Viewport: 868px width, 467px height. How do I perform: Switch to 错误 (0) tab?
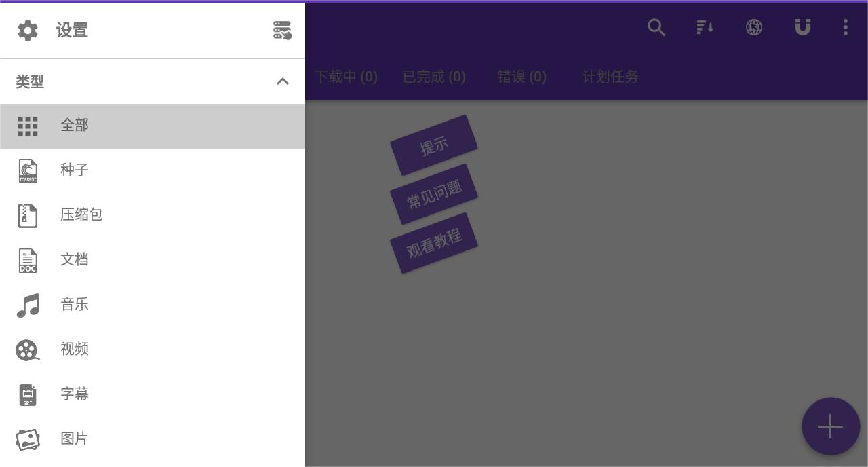point(521,77)
